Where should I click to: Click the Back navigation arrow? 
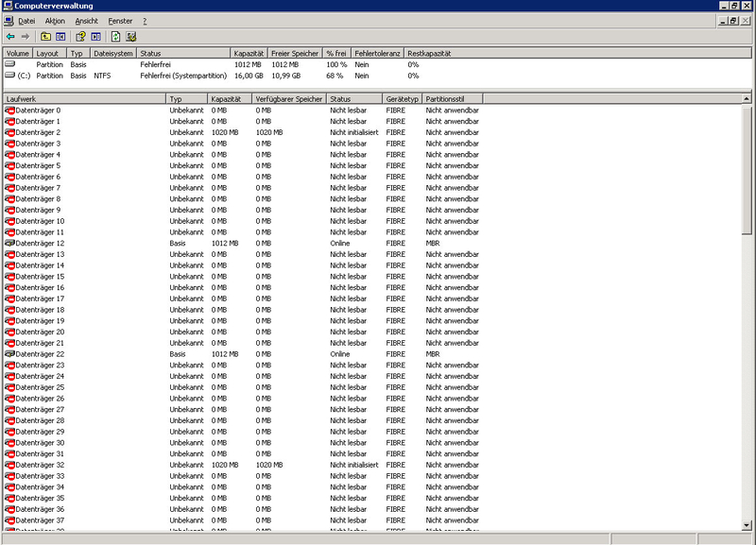click(9, 38)
